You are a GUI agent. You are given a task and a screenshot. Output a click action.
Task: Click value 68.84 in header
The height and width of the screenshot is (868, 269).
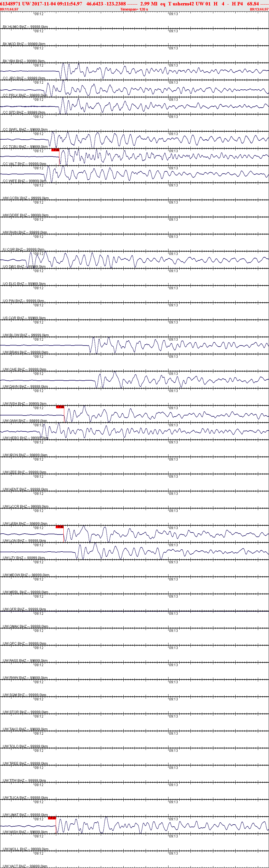pyautogui.click(x=253, y=4)
